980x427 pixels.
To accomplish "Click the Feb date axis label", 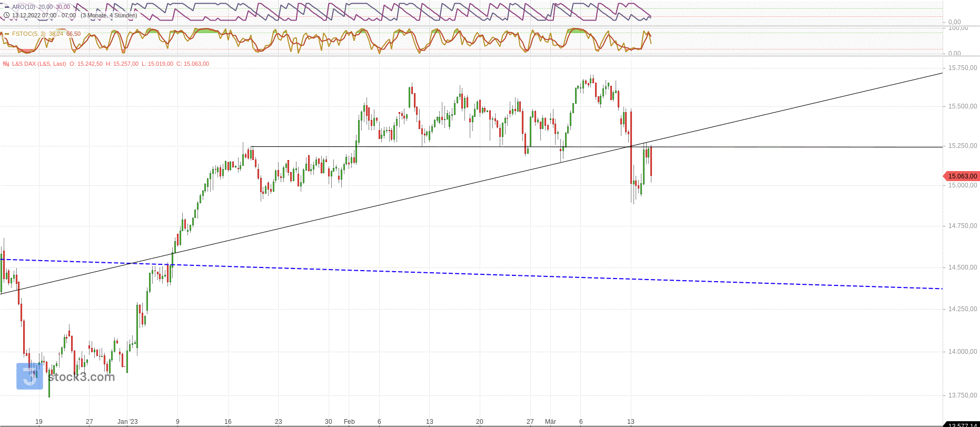I will [349, 422].
